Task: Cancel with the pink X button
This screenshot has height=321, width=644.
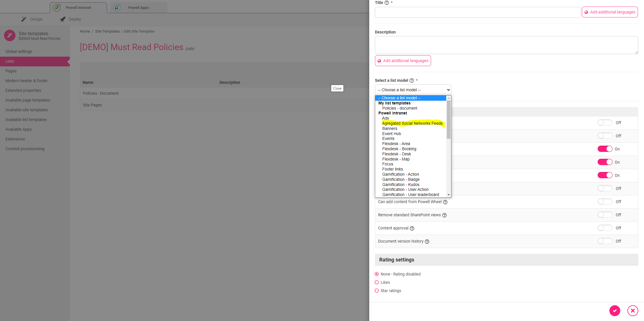Action: tap(633, 311)
